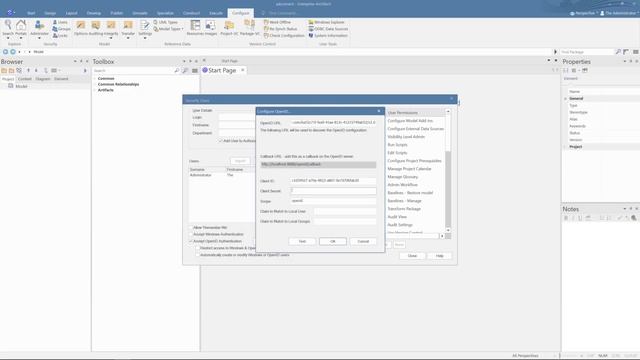The width and height of the screenshot is (640, 360).
Task: Toggle Add User to Authors checkbox
Action: pos(221,141)
